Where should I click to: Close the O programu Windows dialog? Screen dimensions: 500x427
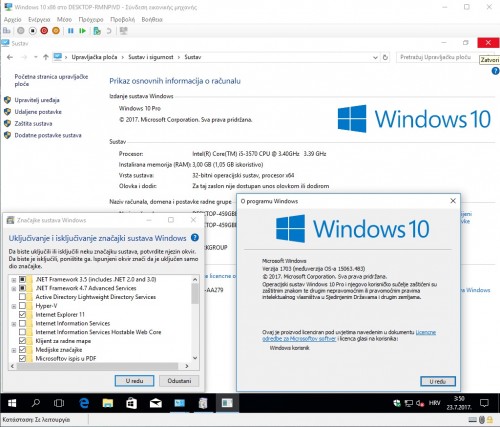tap(453, 201)
